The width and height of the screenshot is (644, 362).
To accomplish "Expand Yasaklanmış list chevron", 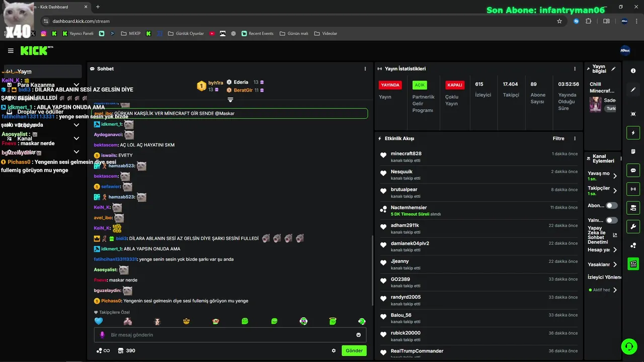I will [615, 264].
